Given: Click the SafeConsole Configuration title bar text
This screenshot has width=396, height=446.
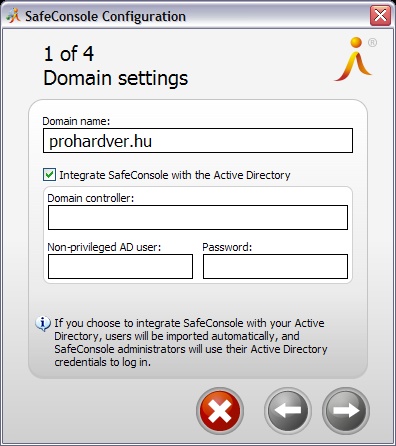Looking at the screenshot, I should pyautogui.click(x=105, y=16).
